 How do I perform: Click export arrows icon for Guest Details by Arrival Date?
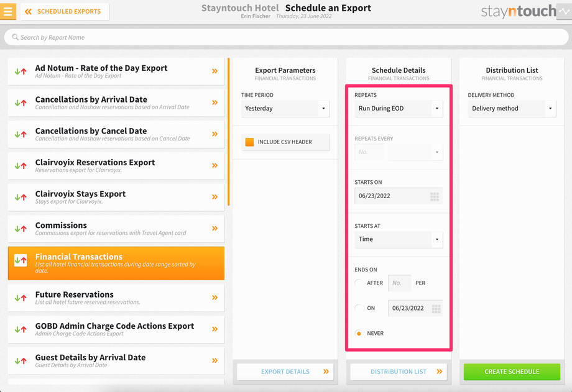[21, 361]
